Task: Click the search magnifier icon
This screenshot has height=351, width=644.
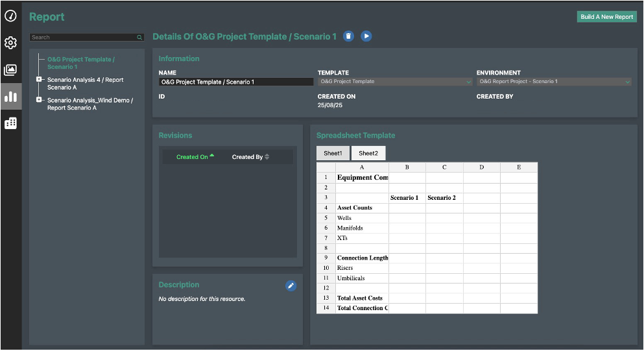Action: [139, 38]
